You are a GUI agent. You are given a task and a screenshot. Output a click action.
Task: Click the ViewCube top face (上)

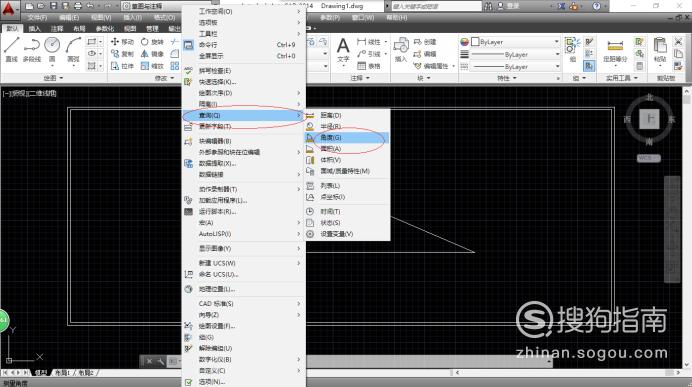coord(649,119)
